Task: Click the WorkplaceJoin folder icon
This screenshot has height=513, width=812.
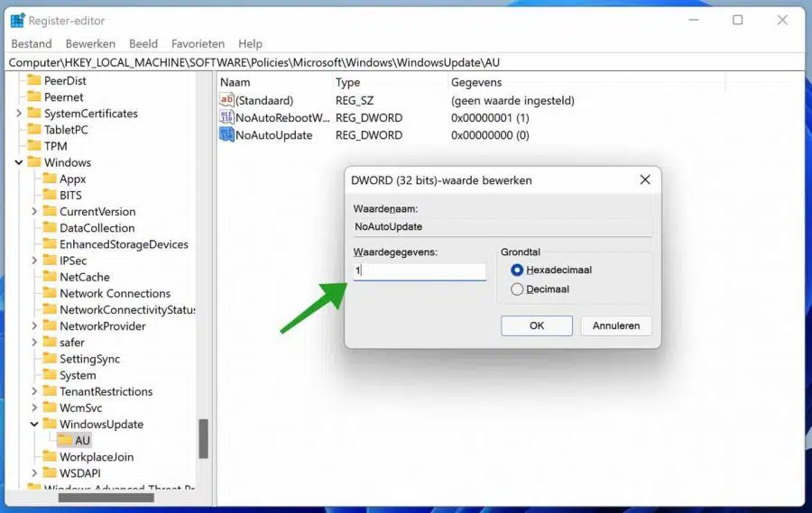Action: click(50, 456)
